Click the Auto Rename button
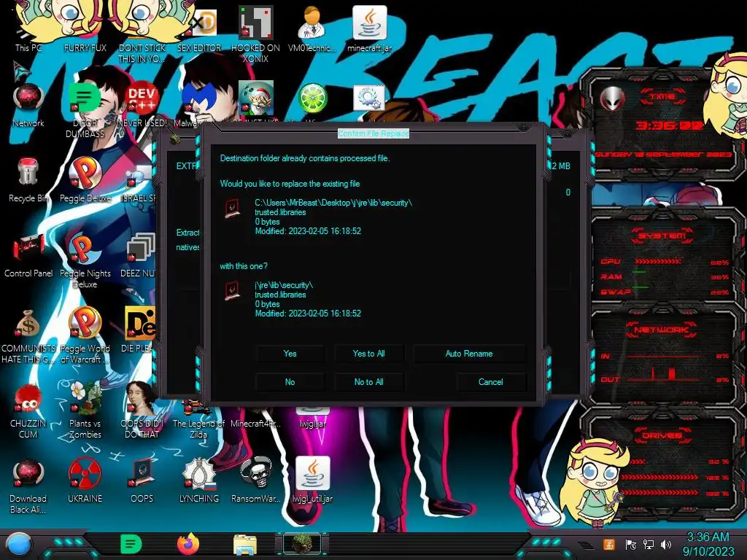 [469, 354]
